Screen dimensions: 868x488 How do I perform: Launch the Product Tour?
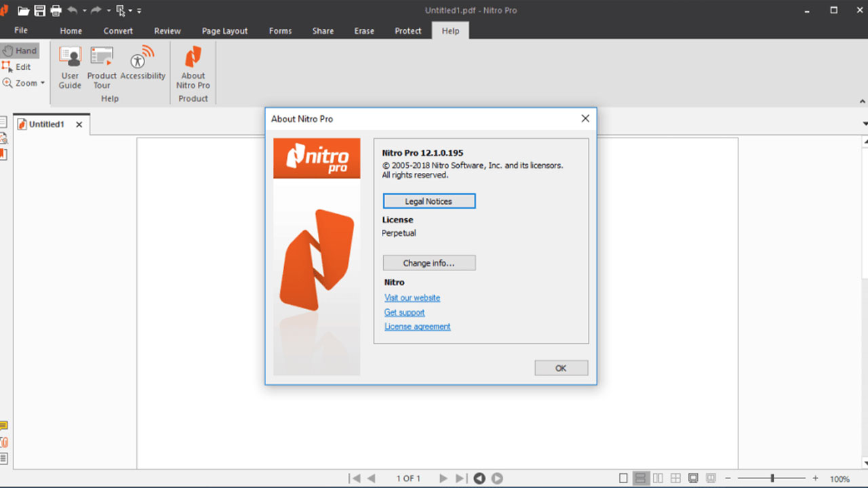point(102,66)
